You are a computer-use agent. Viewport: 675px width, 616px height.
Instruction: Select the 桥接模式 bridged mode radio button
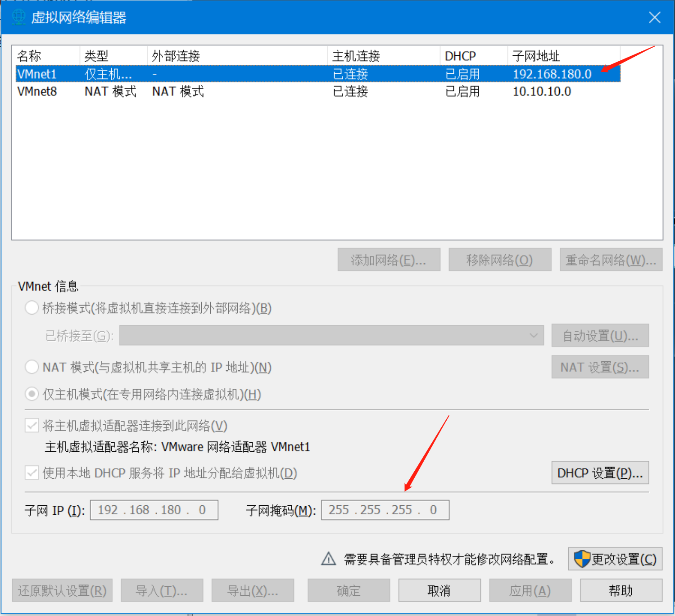pyautogui.click(x=32, y=308)
